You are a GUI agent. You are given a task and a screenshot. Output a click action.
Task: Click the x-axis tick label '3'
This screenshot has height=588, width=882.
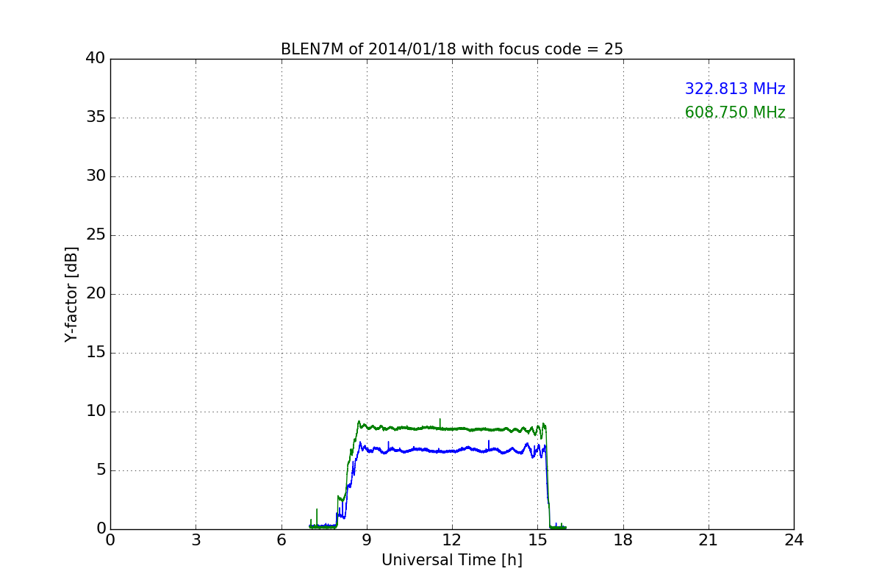click(x=196, y=539)
